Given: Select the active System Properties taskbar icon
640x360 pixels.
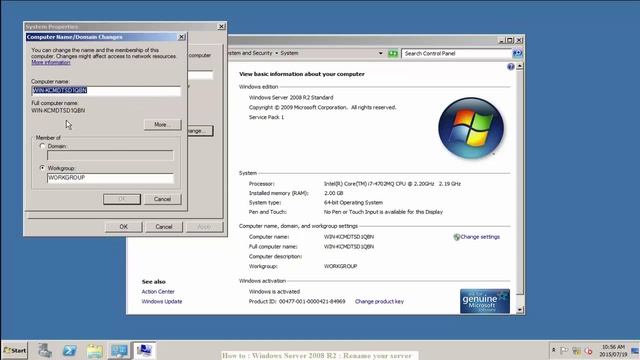Looking at the screenshot, I should (144, 351).
